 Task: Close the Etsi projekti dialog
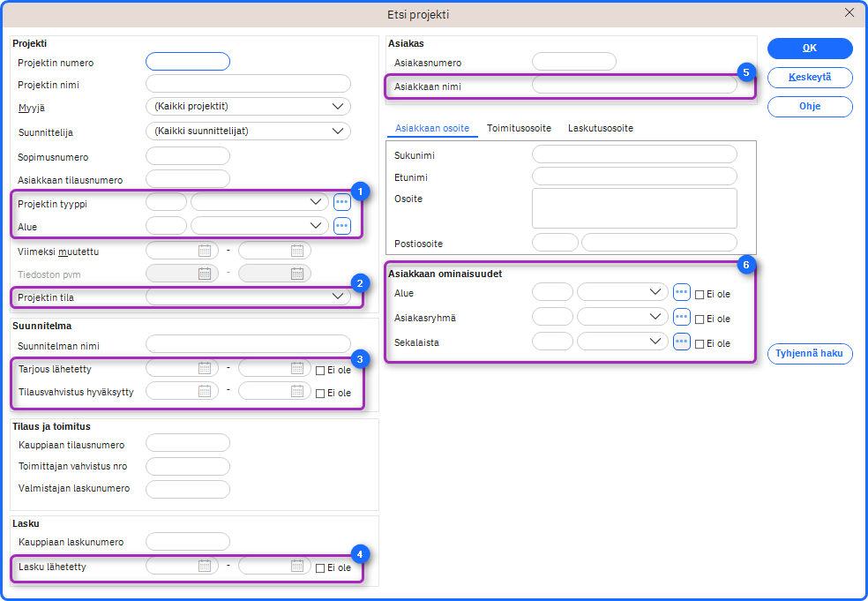pos(849,12)
